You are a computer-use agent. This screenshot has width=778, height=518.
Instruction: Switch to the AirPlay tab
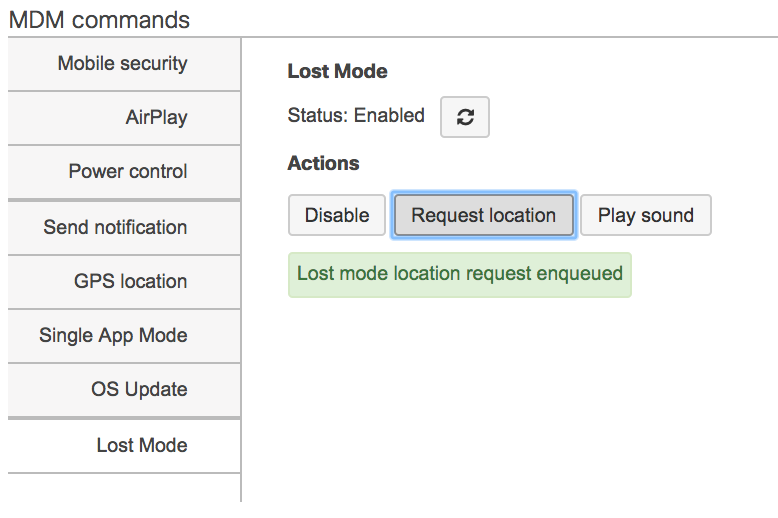pyautogui.click(x=124, y=118)
